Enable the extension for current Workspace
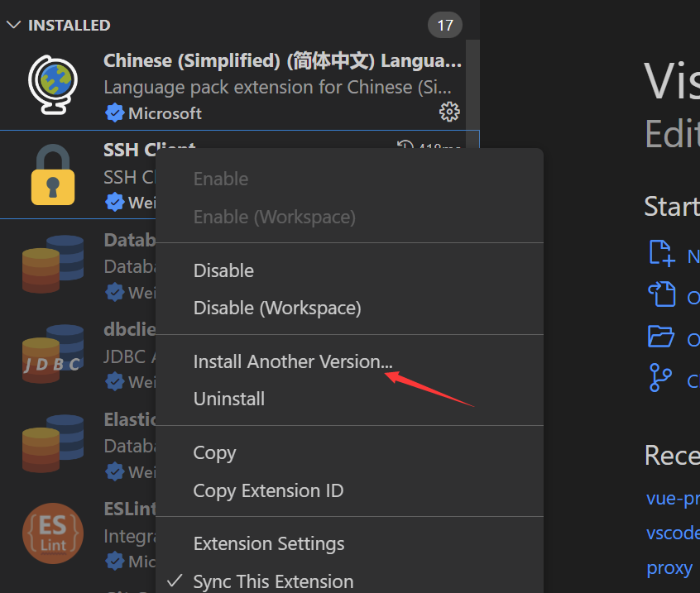 (x=275, y=216)
